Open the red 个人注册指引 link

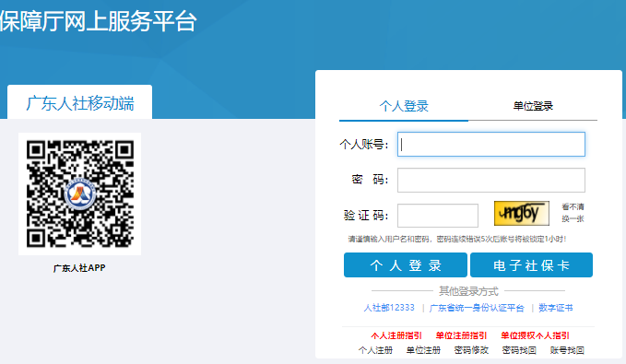(x=396, y=335)
